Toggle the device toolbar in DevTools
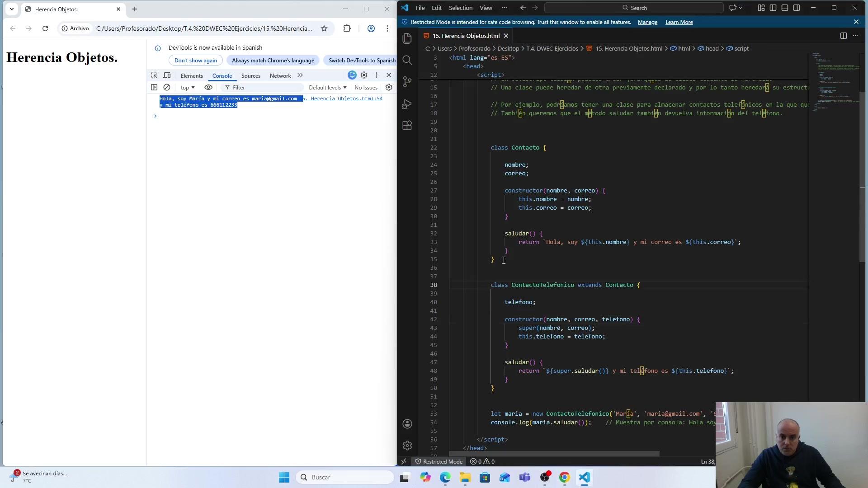The image size is (868, 488). point(167,75)
